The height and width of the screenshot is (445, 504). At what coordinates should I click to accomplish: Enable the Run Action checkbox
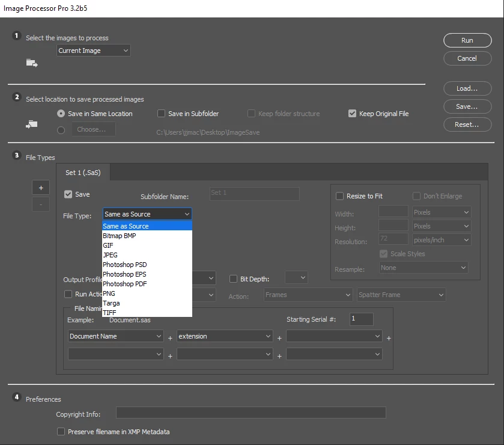click(68, 294)
